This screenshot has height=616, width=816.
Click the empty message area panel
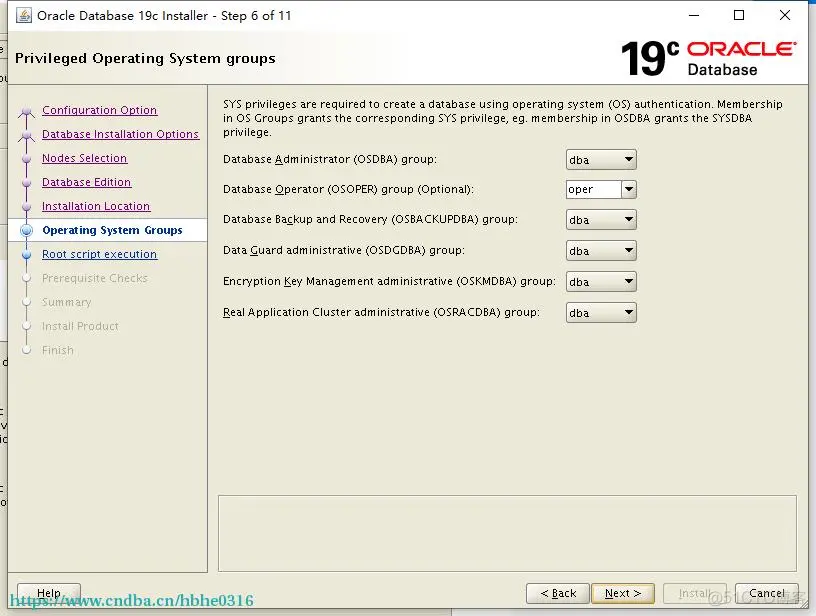pyautogui.click(x=507, y=533)
